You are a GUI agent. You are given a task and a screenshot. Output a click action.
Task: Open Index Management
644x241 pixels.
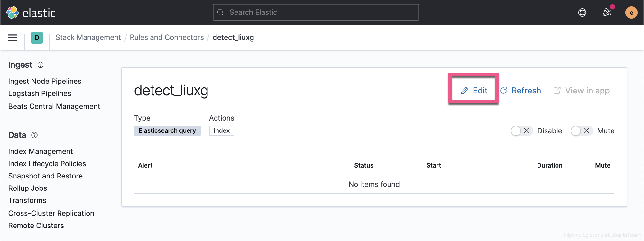point(41,151)
